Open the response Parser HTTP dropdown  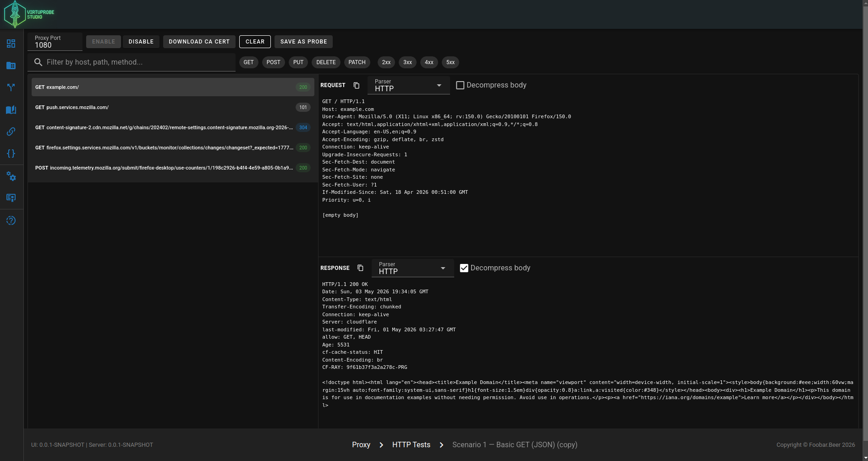tap(412, 268)
